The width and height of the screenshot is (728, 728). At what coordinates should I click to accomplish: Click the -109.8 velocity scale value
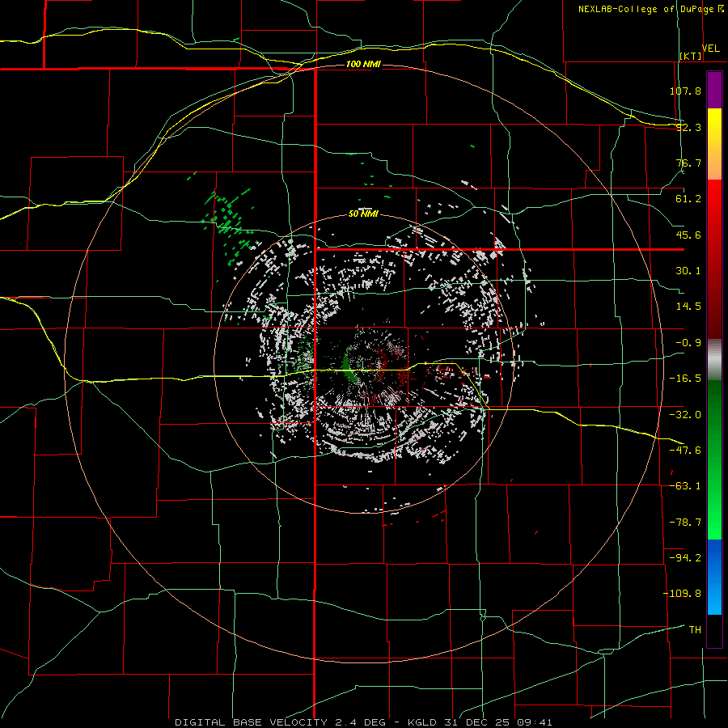682,594
